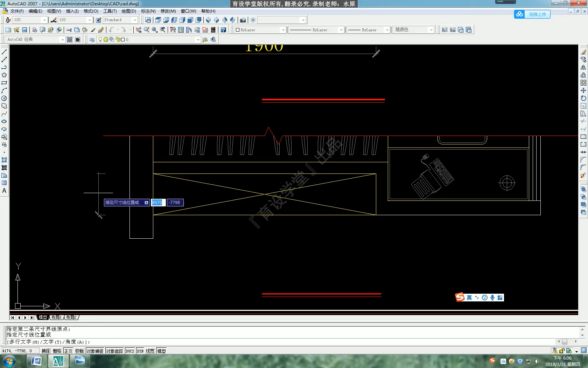This screenshot has height=368, width=588.
Task: Open the AutoCAD 经典 workspace dropdown
Action: (x=63, y=40)
